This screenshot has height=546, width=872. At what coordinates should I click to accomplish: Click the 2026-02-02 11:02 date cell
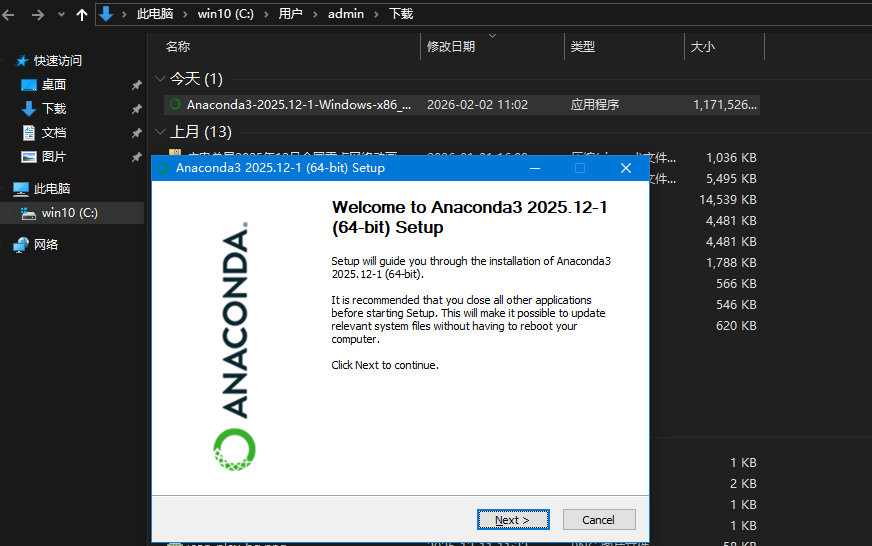click(x=477, y=105)
